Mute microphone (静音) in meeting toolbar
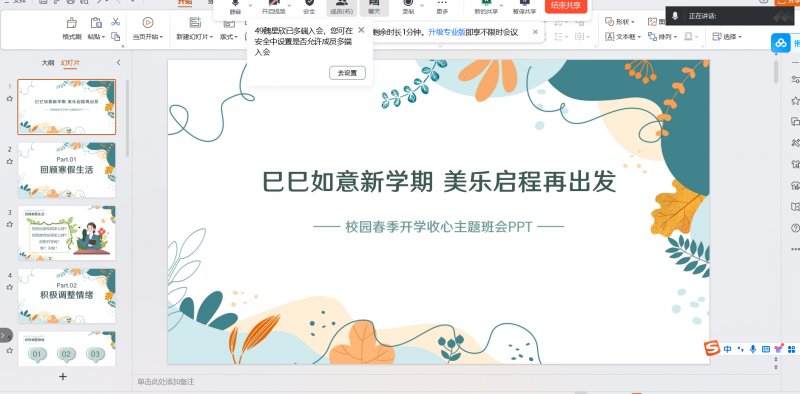 (235, 7)
